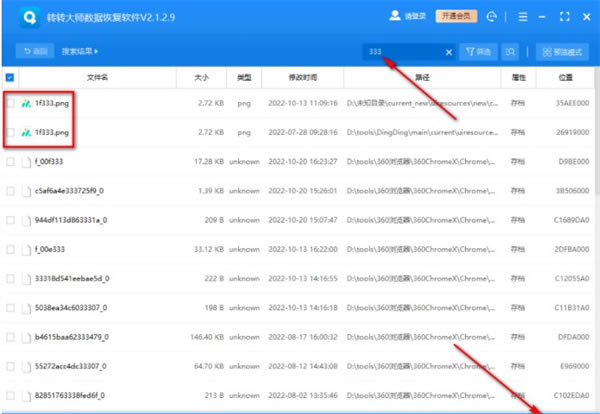
Task: Expand the 搜索结果 breadcrumb arrow
Action: click(97, 52)
